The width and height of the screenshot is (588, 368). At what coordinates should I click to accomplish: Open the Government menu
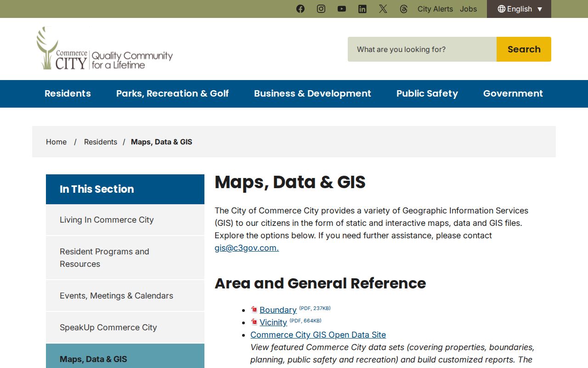tap(513, 93)
